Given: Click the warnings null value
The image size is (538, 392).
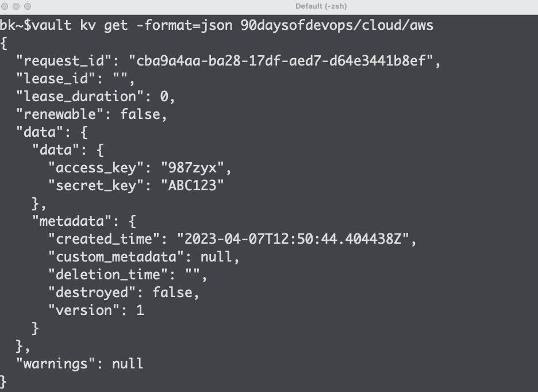Looking at the screenshot, I should coord(128,364).
